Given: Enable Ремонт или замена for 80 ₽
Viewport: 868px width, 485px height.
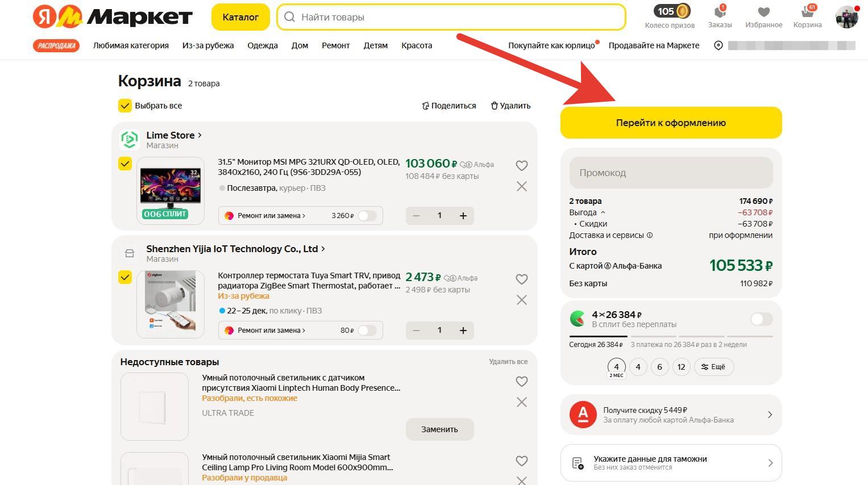Looking at the screenshot, I should click(x=367, y=331).
